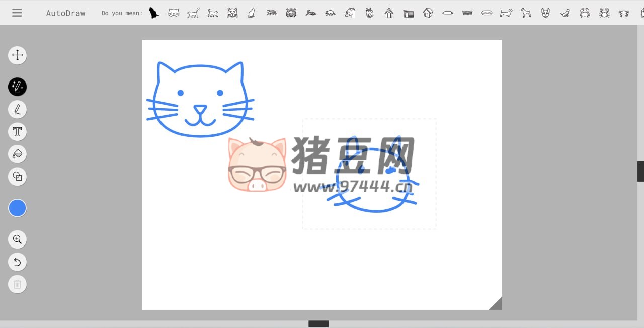This screenshot has width=644, height=328.
Task: Pick the freehand Draw pencil tool
Action: pos(17,109)
